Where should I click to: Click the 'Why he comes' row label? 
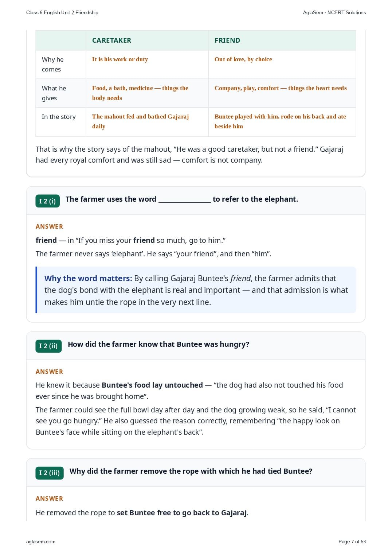pos(53,64)
